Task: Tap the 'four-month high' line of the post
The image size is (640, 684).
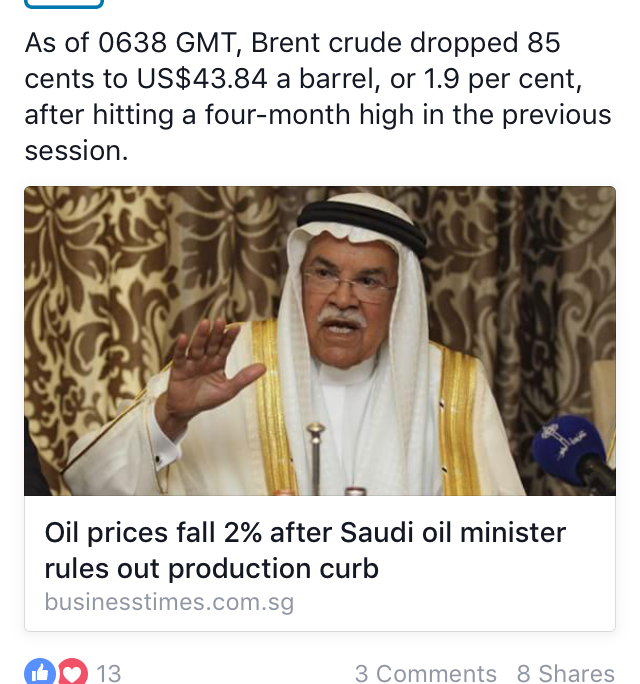Action: pyautogui.click(x=318, y=115)
